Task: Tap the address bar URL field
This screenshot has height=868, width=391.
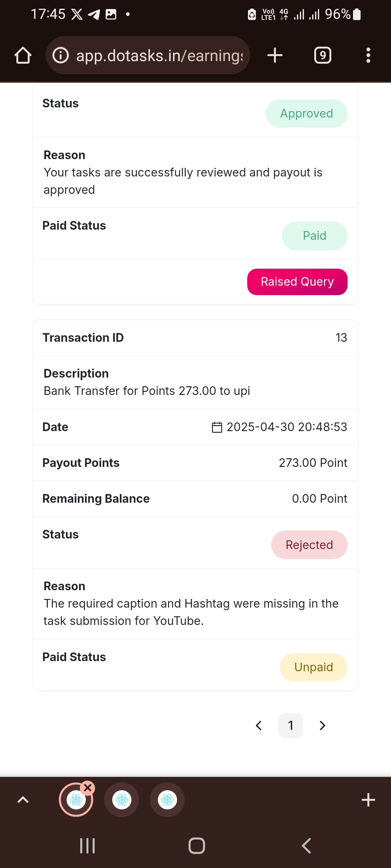Action: (159, 55)
